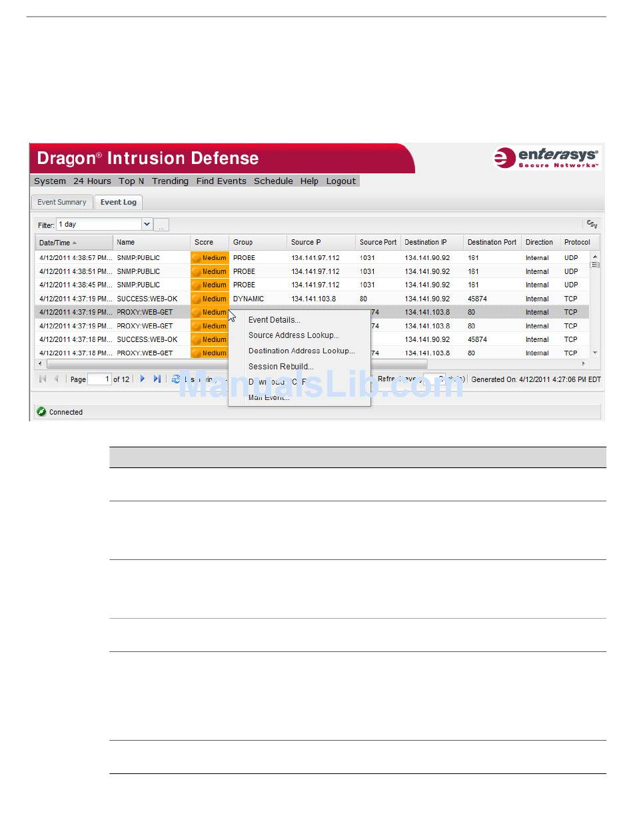The width and height of the screenshot is (633, 840).
Task: Choose Destination Address Lookup from context menu
Action: [301, 351]
